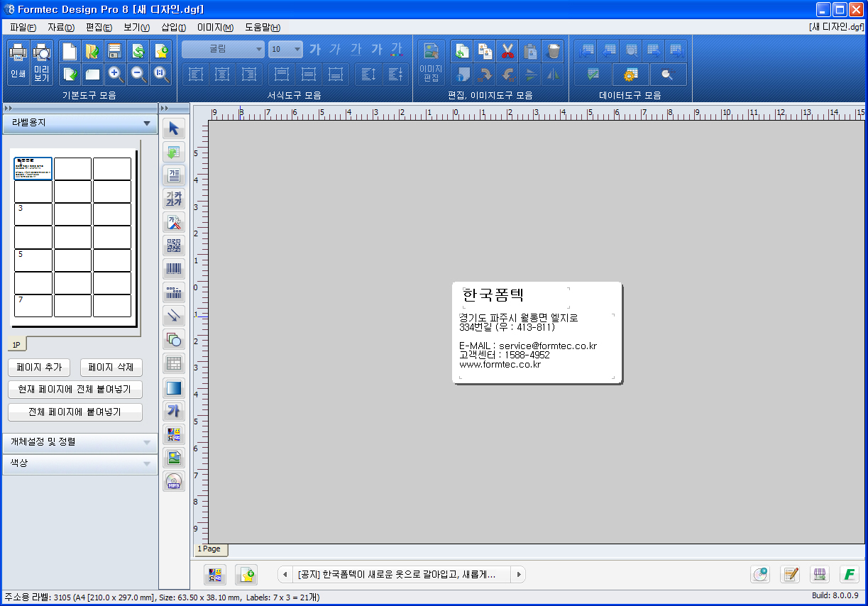Open the 보기 menu
The image size is (868, 606).
click(137, 27)
